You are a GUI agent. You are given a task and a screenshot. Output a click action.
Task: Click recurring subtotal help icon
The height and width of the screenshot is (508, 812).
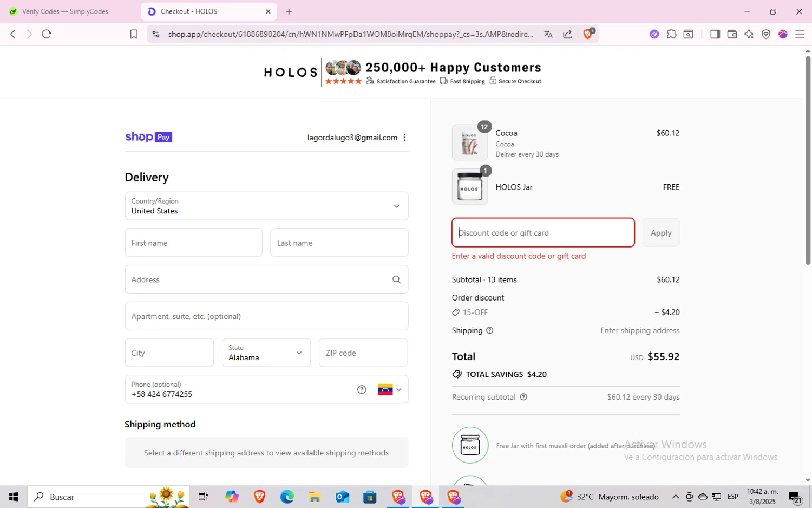click(x=523, y=397)
